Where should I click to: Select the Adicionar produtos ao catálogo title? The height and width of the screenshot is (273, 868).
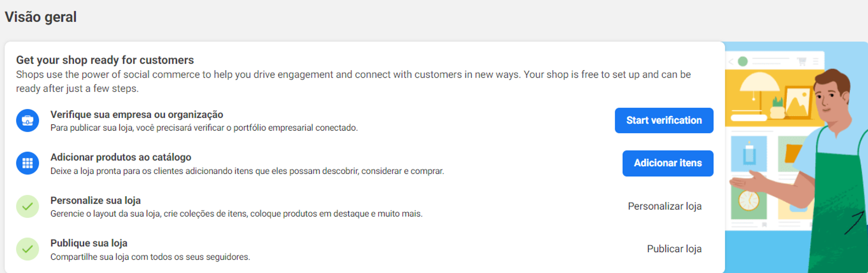121,157
